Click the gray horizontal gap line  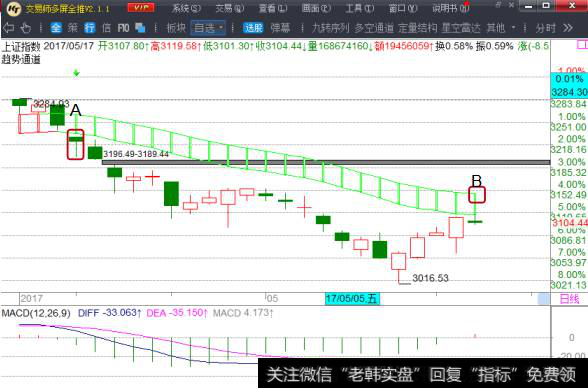click(326, 162)
